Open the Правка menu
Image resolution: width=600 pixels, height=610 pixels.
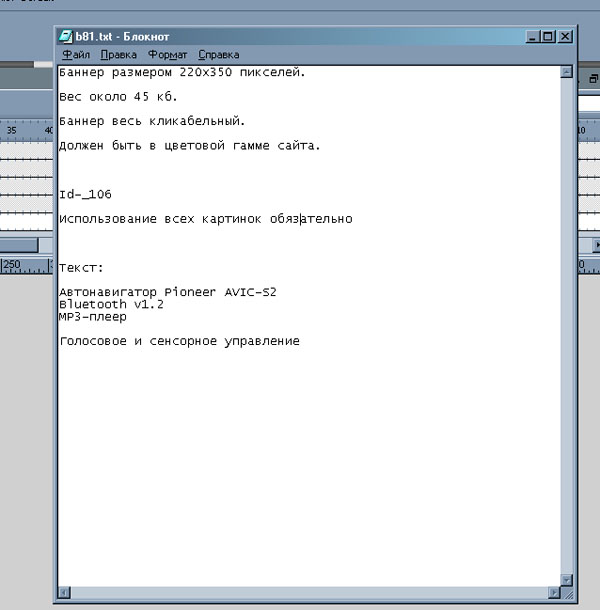pos(118,55)
